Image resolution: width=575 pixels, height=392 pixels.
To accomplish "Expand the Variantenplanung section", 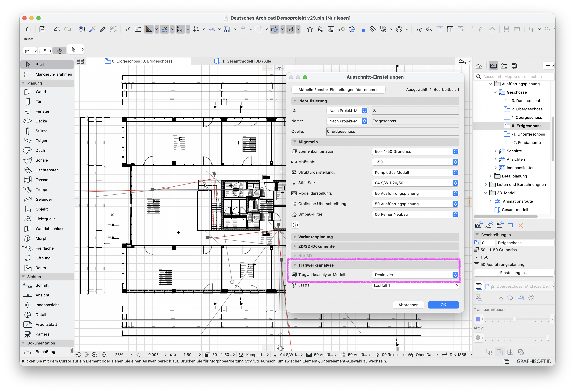I will [x=375, y=237].
